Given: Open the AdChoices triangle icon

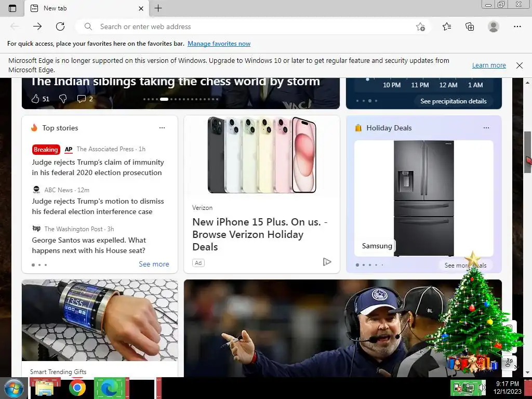Looking at the screenshot, I should pyautogui.click(x=327, y=262).
